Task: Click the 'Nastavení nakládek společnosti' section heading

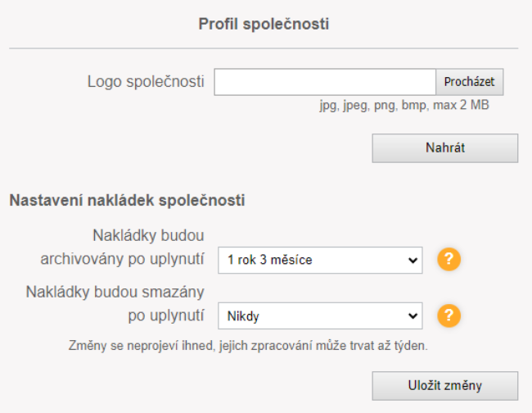Action: tap(127, 200)
